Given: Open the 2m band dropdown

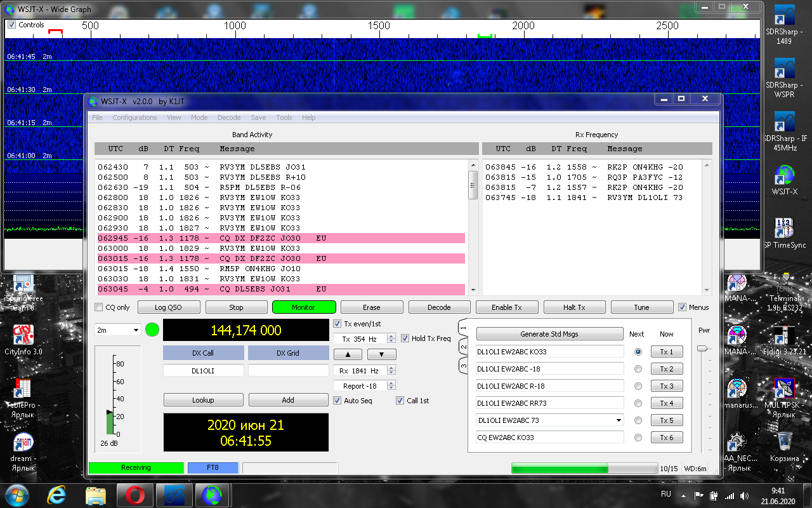Looking at the screenshot, I should (136, 330).
